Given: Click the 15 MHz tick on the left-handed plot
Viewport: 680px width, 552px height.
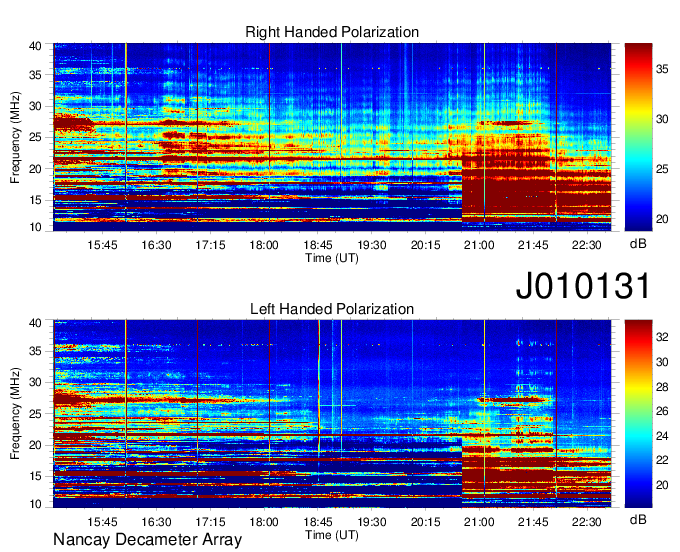Looking at the screenshot, I should pos(35,476).
